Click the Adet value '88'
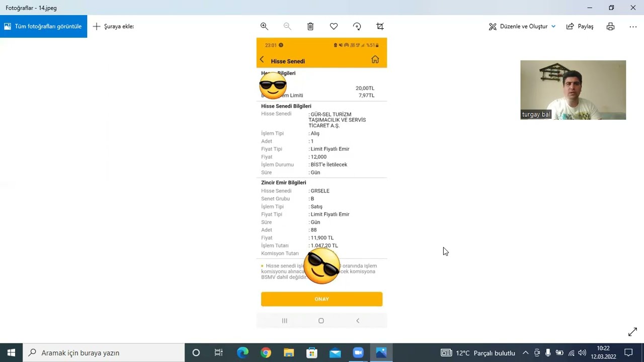Image resolution: width=644 pixels, height=362 pixels. 313,230
